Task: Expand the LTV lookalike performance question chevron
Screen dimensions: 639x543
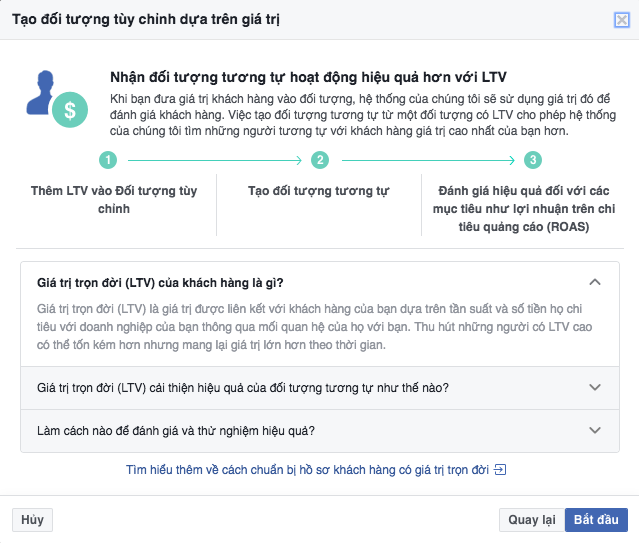Action: click(596, 388)
